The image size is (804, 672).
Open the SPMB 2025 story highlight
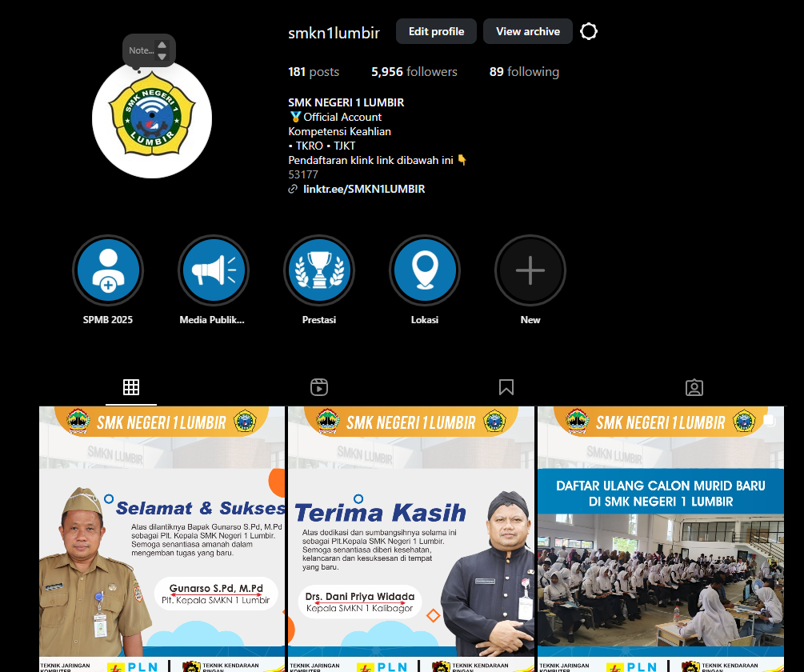coord(108,270)
